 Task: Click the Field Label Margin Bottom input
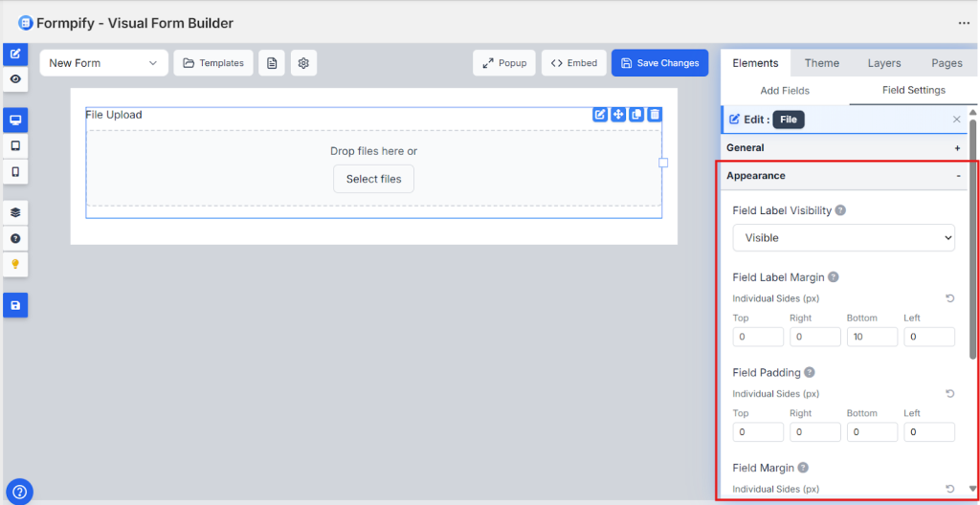(871, 337)
